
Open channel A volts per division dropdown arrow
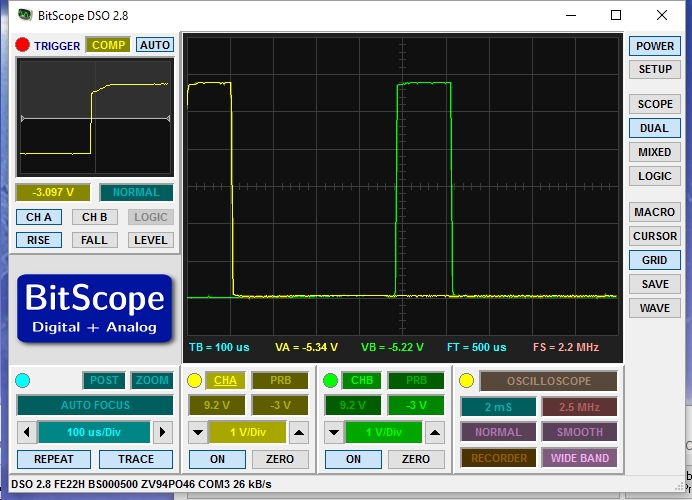pyautogui.click(x=198, y=433)
